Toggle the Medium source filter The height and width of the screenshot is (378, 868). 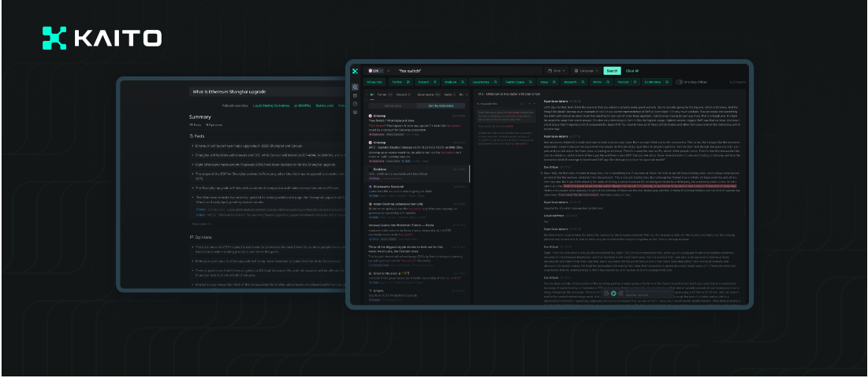[454, 82]
